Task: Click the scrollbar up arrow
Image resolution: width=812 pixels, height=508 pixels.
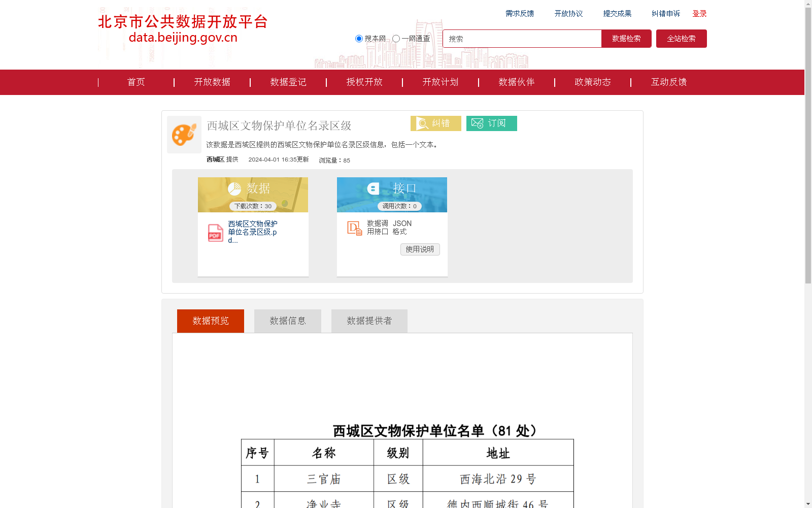Action: coord(808,4)
